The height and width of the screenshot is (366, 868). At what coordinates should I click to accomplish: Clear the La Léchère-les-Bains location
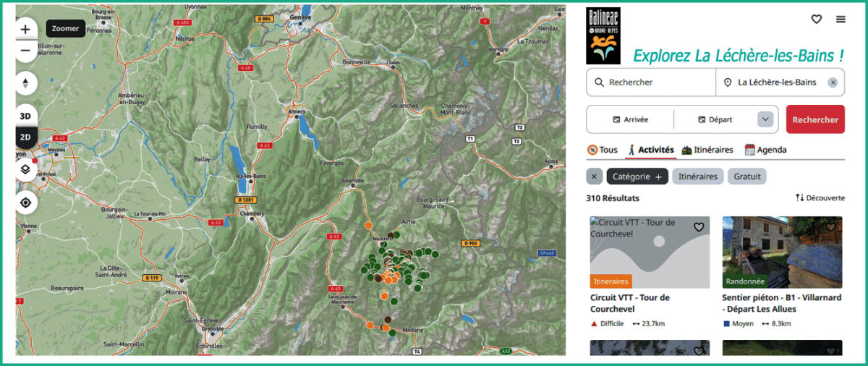[833, 82]
